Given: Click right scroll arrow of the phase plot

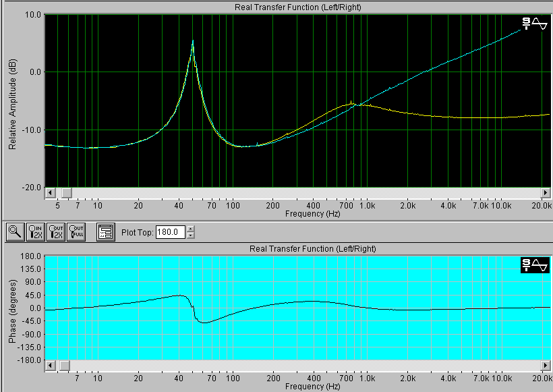Looking at the screenshot, I should point(545,366).
